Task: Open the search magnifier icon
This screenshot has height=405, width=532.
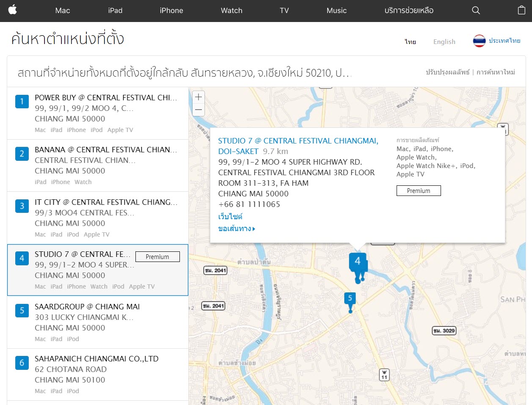Action: (x=476, y=11)
